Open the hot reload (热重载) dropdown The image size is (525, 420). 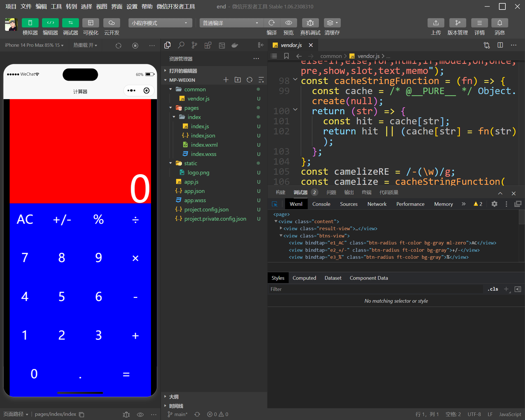coord(85,45)
